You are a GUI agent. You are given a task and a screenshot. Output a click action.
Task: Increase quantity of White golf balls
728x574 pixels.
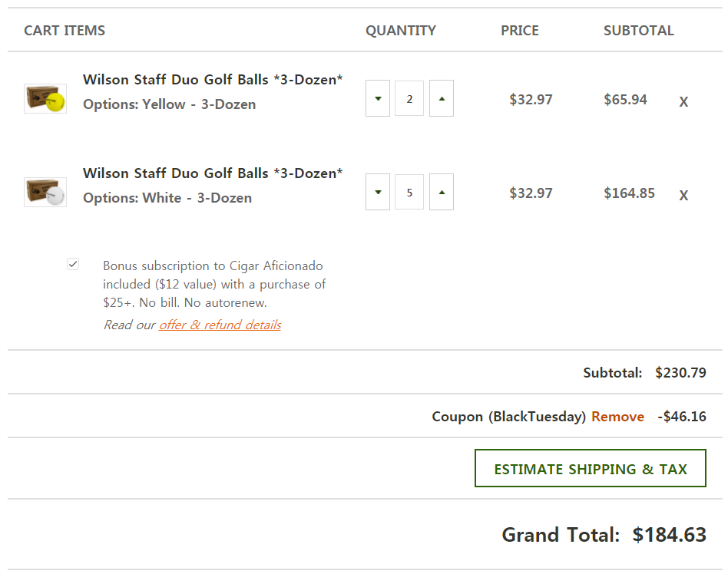tap(442, 192)
